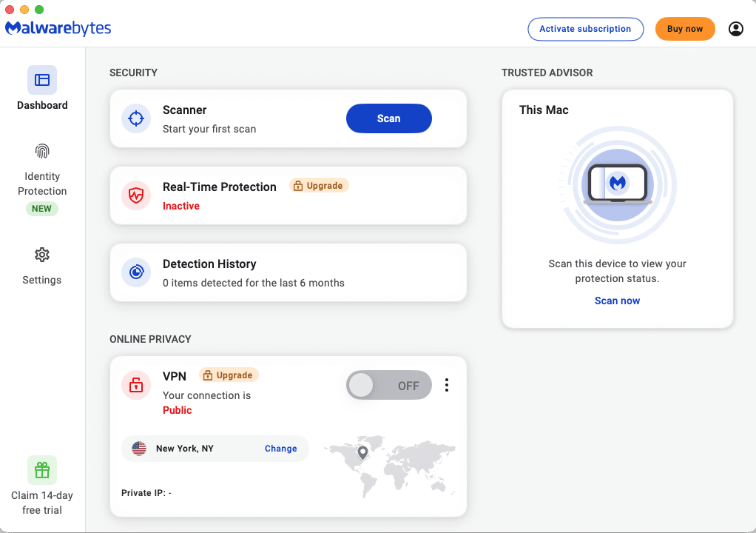Click Claim 14-day free trial
Viewport: 756px width, 533px height.
point(42,503)
